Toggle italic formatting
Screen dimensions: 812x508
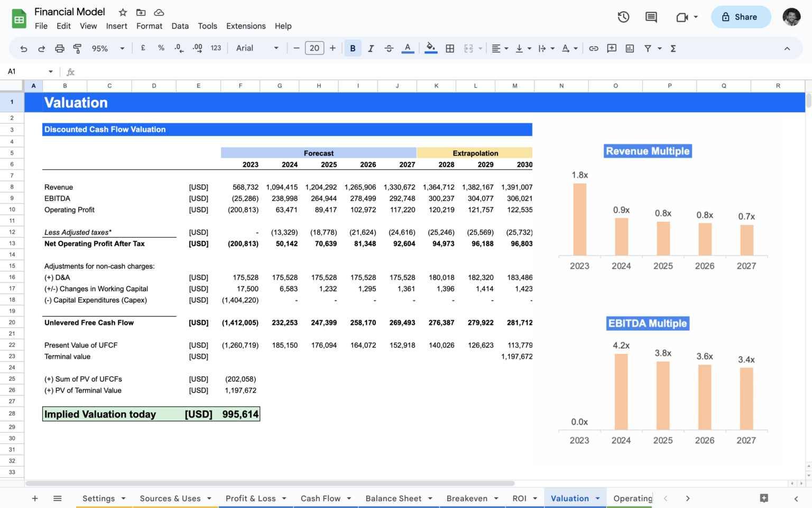point(371,48)
